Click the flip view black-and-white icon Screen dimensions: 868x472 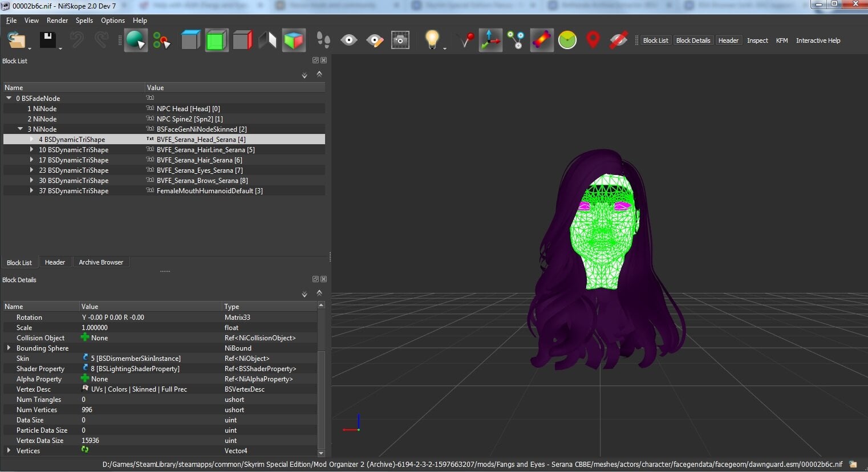[267, 40]
